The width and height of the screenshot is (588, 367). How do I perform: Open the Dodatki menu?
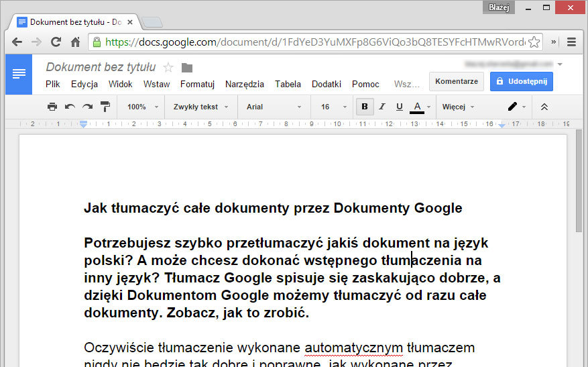[327, 84]
